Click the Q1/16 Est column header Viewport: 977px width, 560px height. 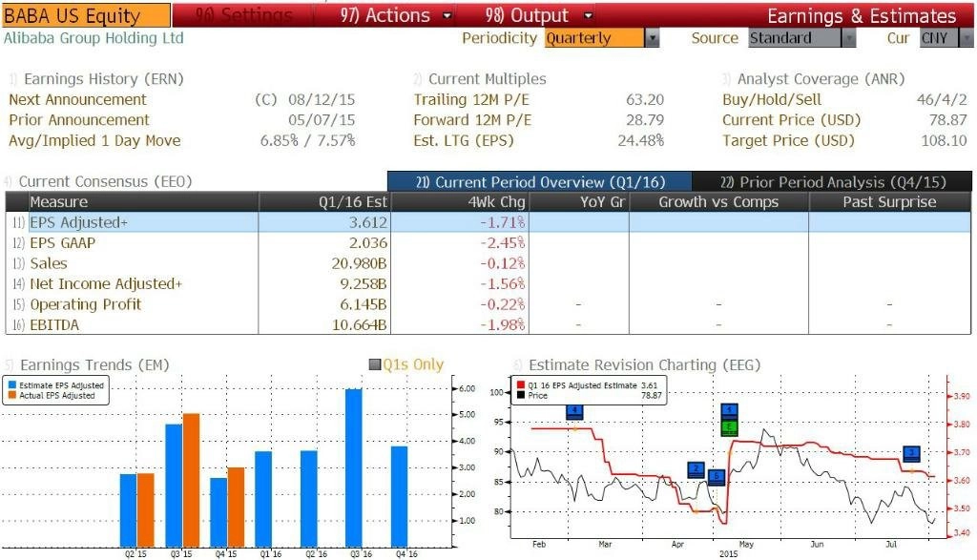click(x=324, y=202)
